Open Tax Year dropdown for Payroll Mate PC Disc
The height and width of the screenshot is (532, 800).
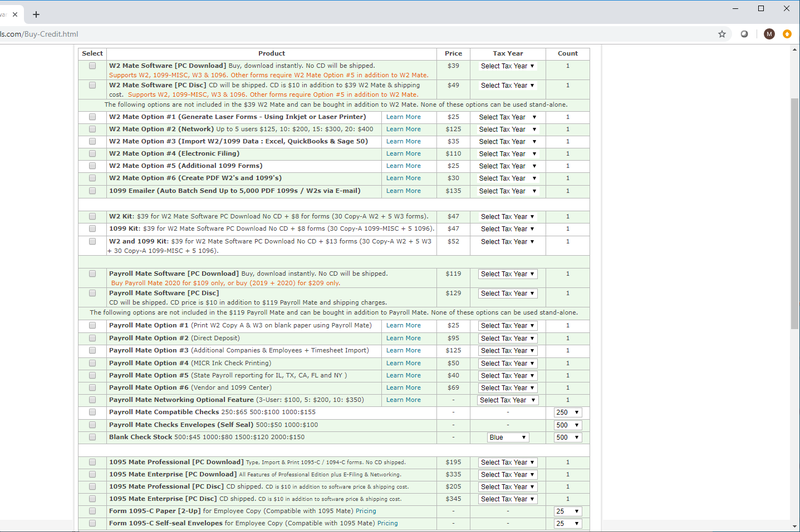(x=508, y=294)
